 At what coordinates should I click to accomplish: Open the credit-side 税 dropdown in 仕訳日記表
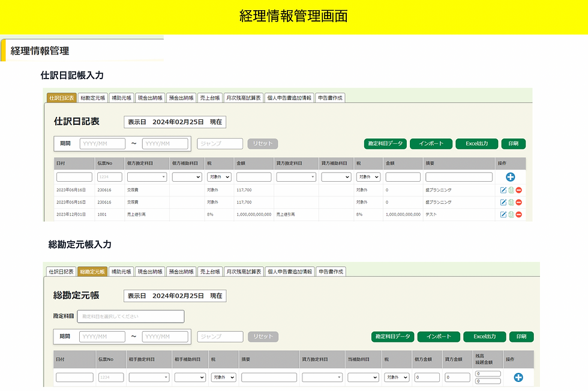tap(368, 177)
